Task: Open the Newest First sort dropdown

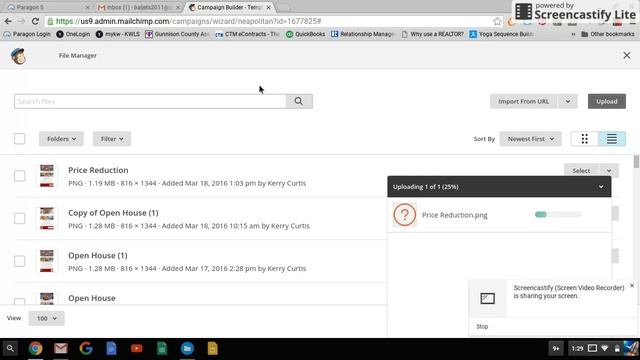Action: [x=530, y=139]
